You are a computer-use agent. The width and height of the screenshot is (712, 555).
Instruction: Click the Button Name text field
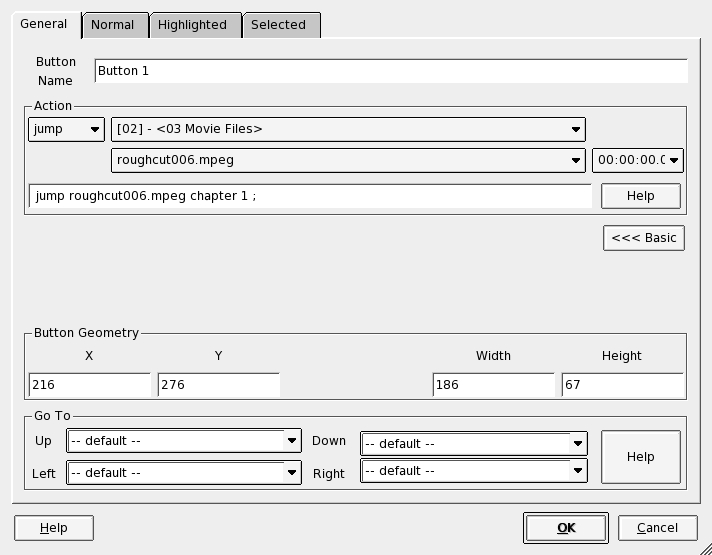391,71
